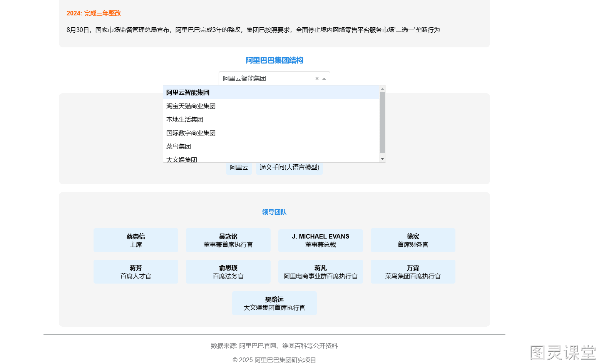
Task: Select 蒋凡 leader card
Action: tap(321, 272)
